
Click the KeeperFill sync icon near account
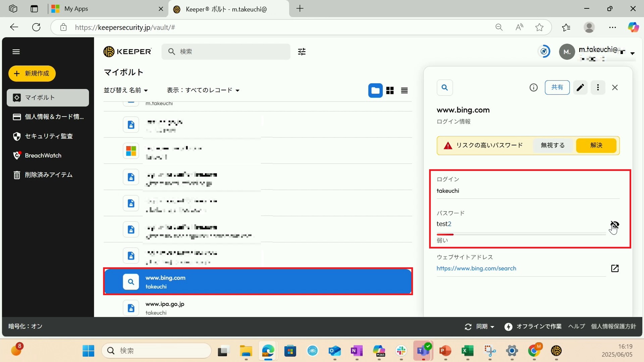click(x=544, y=52)
